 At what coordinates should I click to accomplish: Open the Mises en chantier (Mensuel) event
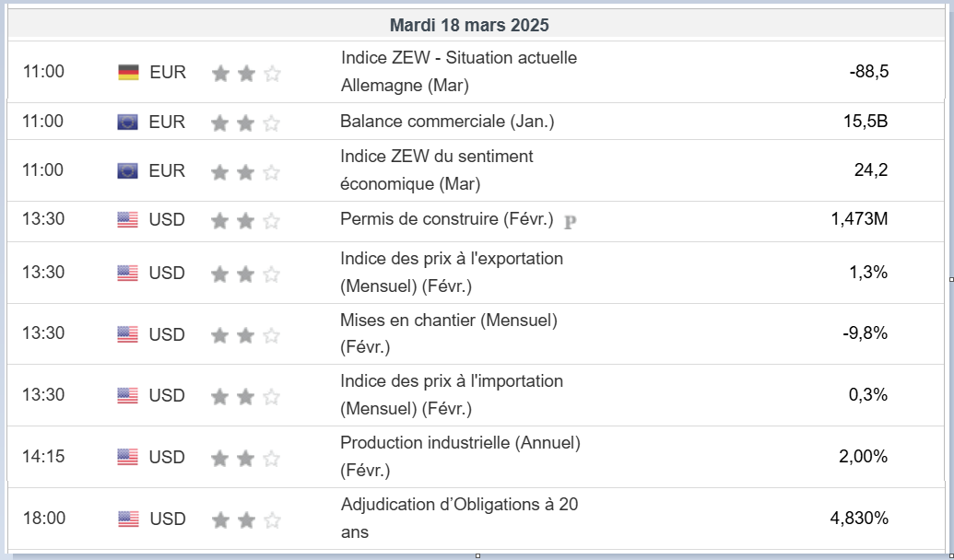click(449, 333)
